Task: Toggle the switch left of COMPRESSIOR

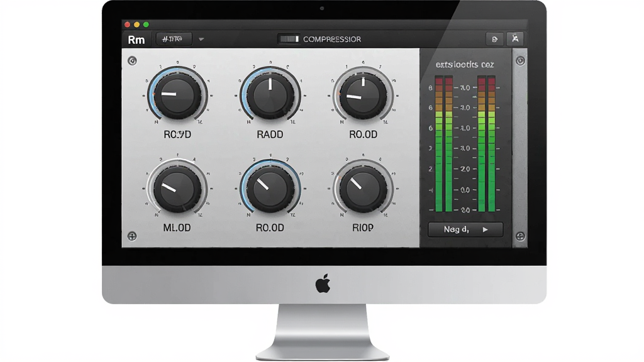Action: [289, 39]
